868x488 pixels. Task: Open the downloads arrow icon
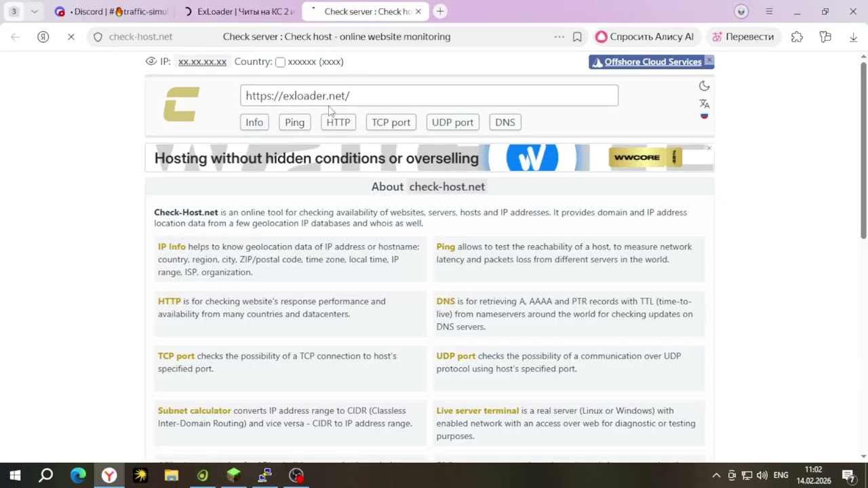[x=853, y=37]
